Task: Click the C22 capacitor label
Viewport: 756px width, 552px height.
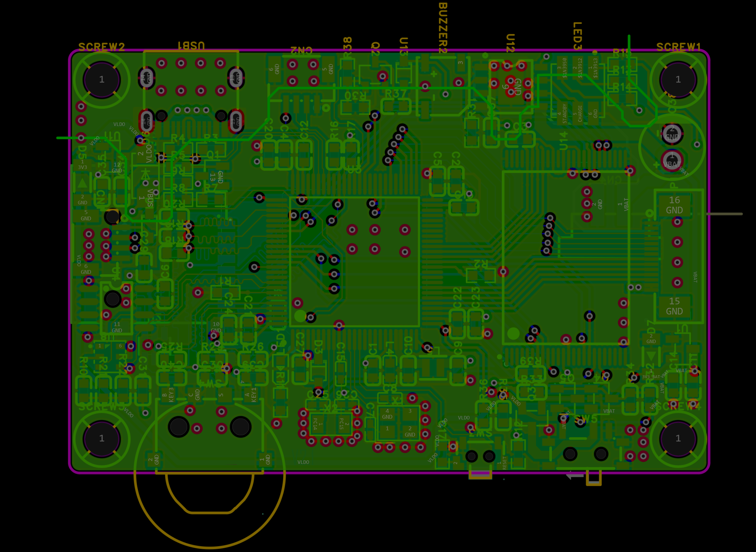Action: [x=457, y=298]
